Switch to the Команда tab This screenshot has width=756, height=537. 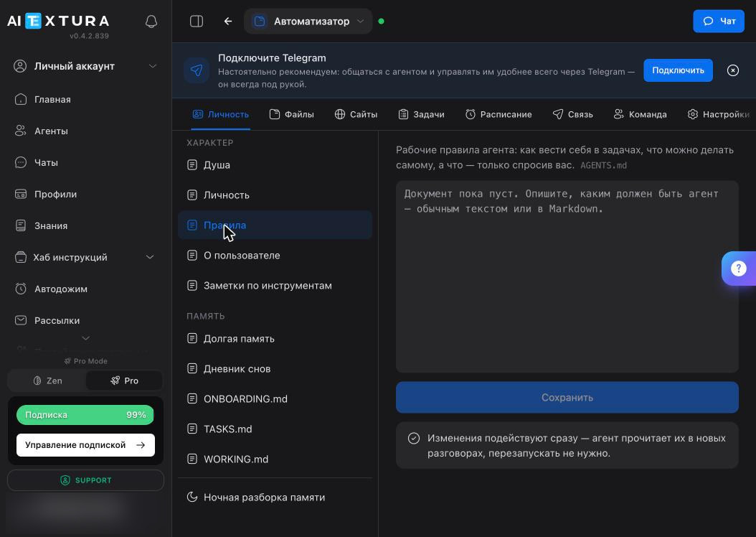tap(641, 114)
